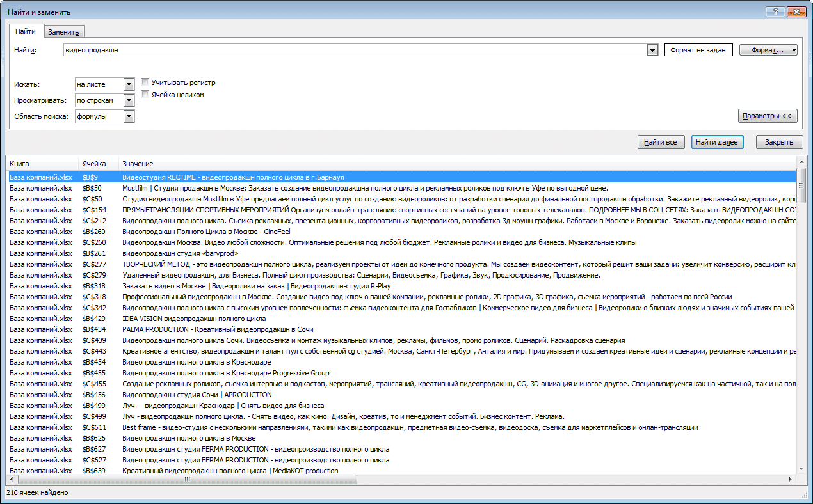Image resolution: width=813 pixels, height=504 pixels.
Task: Select result row $B$261 studio barvprod
Action: 401,253
